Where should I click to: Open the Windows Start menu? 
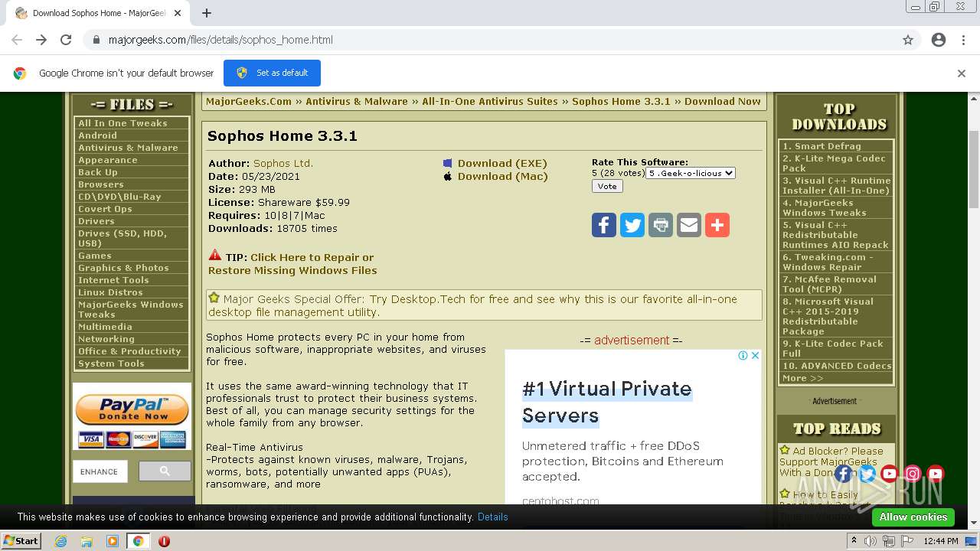point(21,541)
